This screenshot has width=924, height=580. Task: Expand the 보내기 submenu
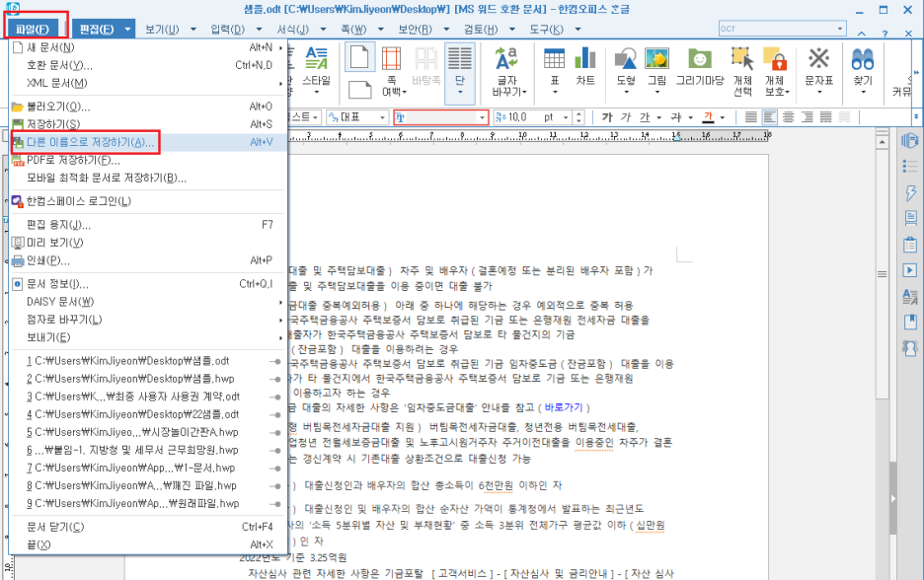(147, 337)
